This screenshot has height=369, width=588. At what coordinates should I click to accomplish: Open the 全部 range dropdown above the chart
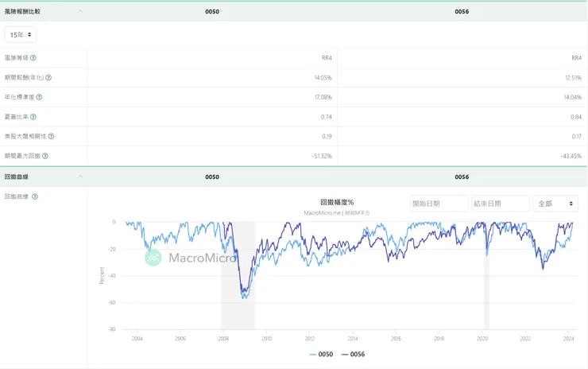[x=555, y=204]
